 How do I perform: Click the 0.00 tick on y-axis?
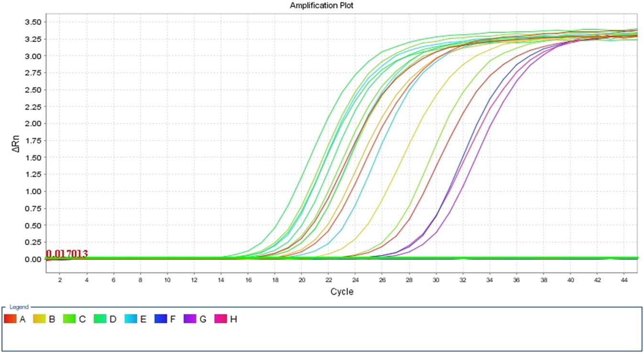pos(33,259)
